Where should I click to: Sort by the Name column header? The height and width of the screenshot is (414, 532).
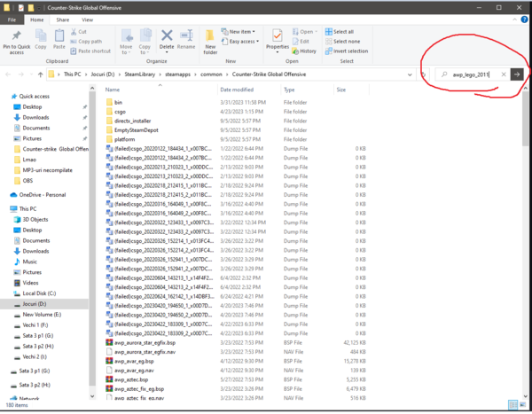click(113, 90)
